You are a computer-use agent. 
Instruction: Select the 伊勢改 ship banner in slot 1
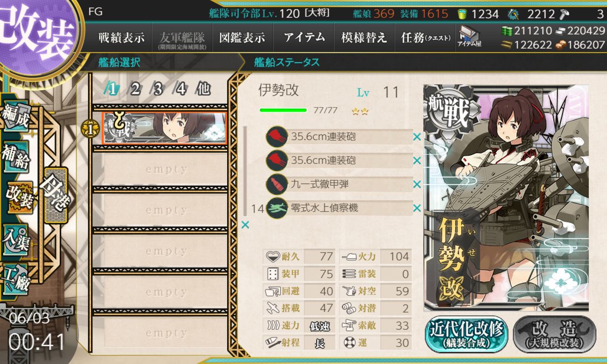(165, 128)
